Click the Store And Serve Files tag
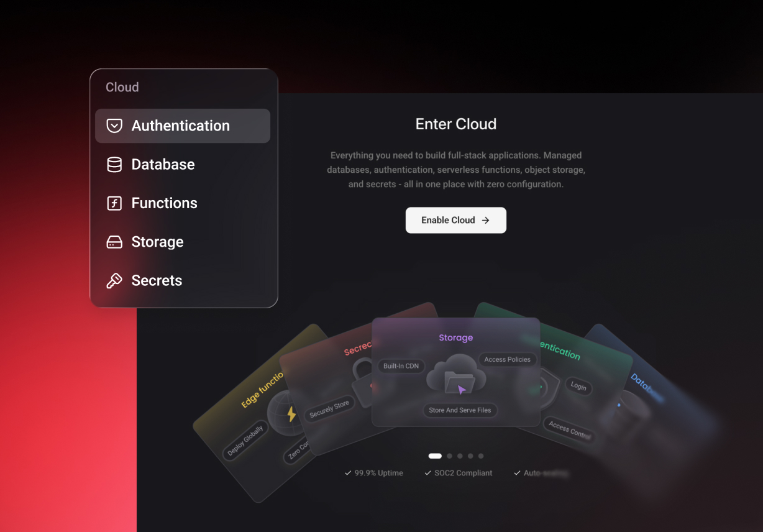 coord(460,410)
